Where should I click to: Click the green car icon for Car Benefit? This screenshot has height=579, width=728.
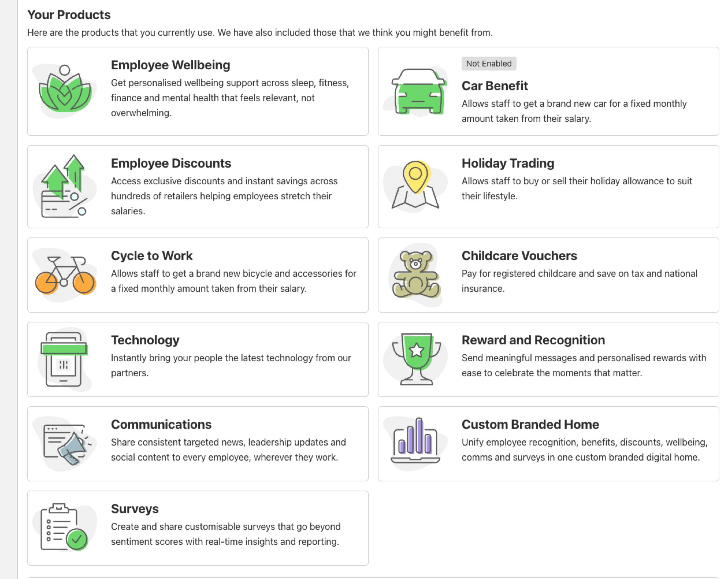click(418, 91)
